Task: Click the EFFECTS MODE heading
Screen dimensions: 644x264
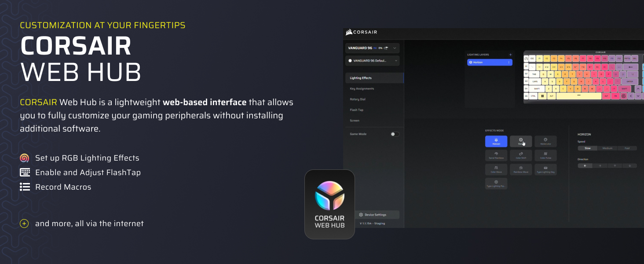Action: tap(494, 131)
